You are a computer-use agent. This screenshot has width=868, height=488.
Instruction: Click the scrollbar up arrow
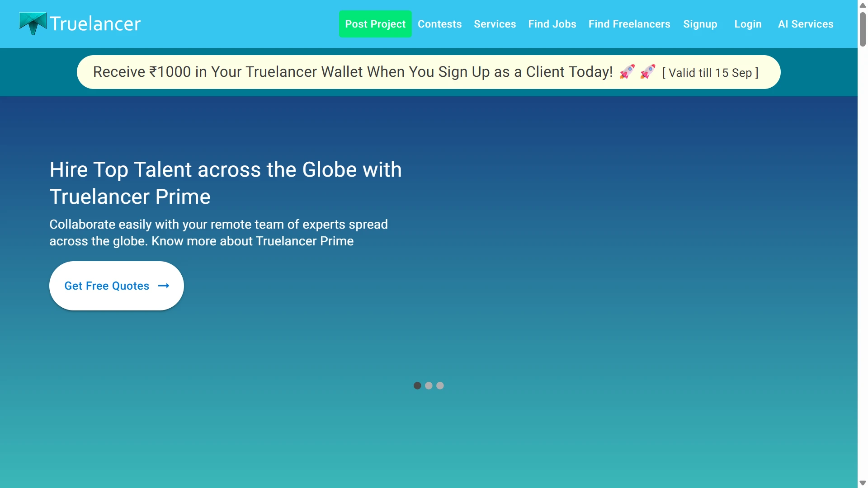coord(863,5)
